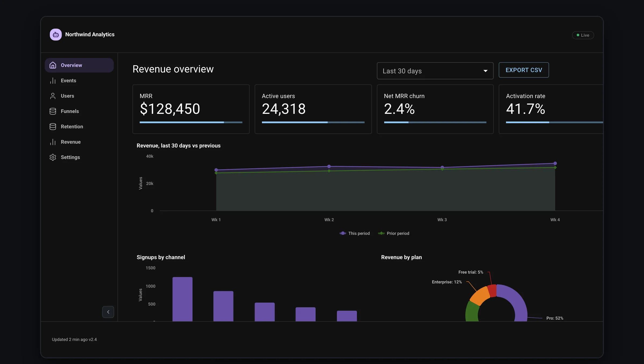This screenshot has height=364, width=644.
Task: Click the Wk 3 axis label
Action: [x=442, y=220]
